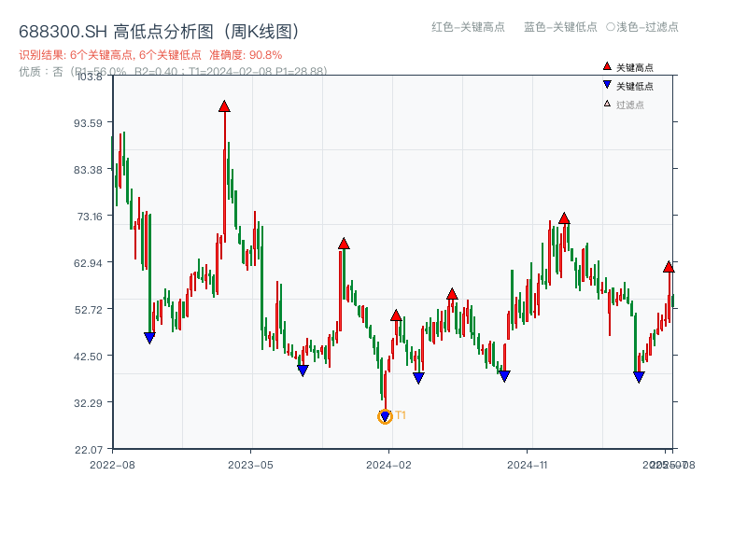This screenshot has width=747, height=560.
Task: Click the blue low marker near 2022-08 region
Action: point(149,336)
